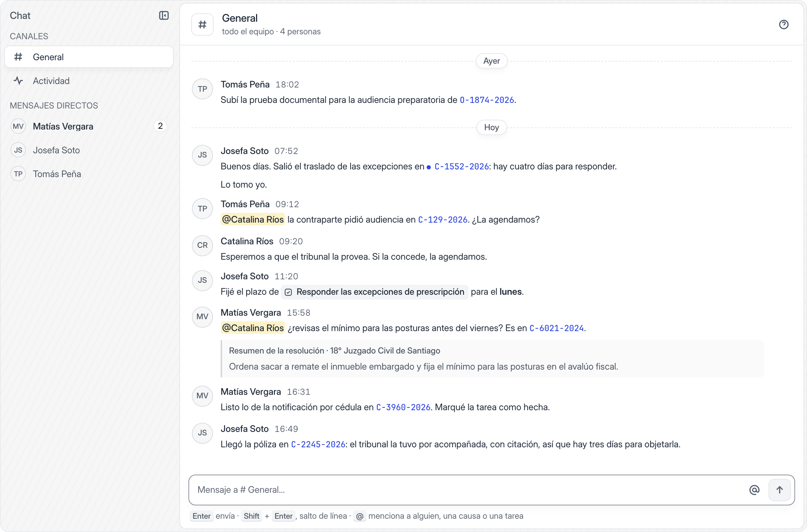Open case link C-2245-2026

coord(318,444)
